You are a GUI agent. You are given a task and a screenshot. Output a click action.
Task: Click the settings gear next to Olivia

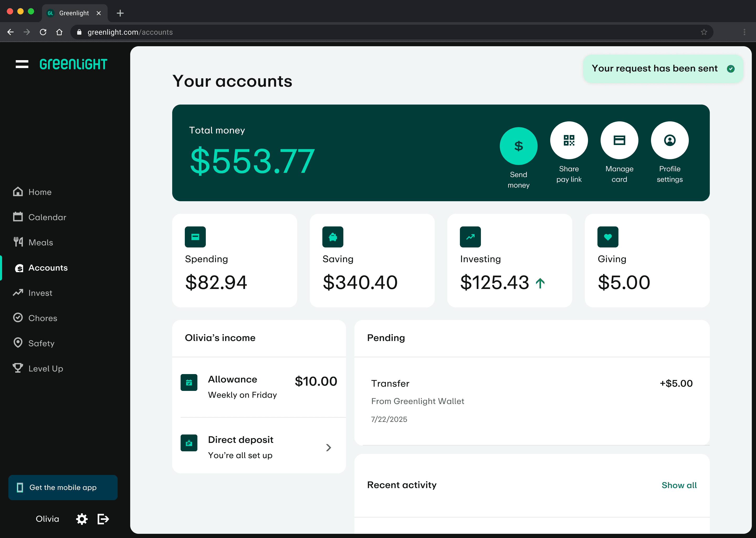tap(82, 519)
